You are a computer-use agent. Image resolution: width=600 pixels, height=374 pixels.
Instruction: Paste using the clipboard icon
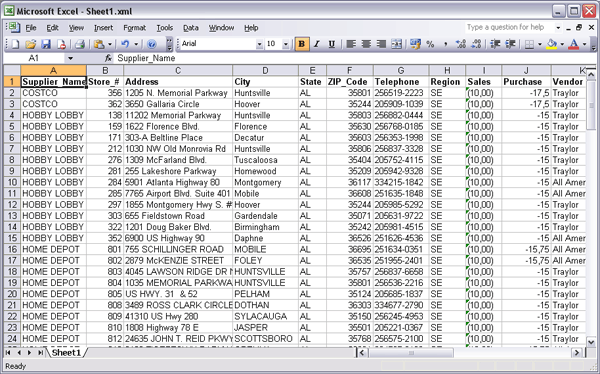[99, 44]
